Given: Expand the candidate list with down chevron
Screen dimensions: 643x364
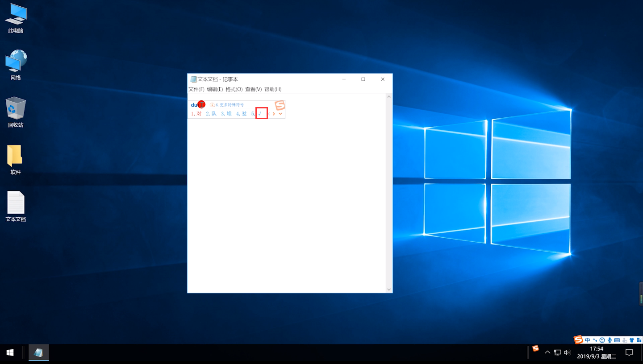Looking at the screenshot, I should tap(280, 114).
